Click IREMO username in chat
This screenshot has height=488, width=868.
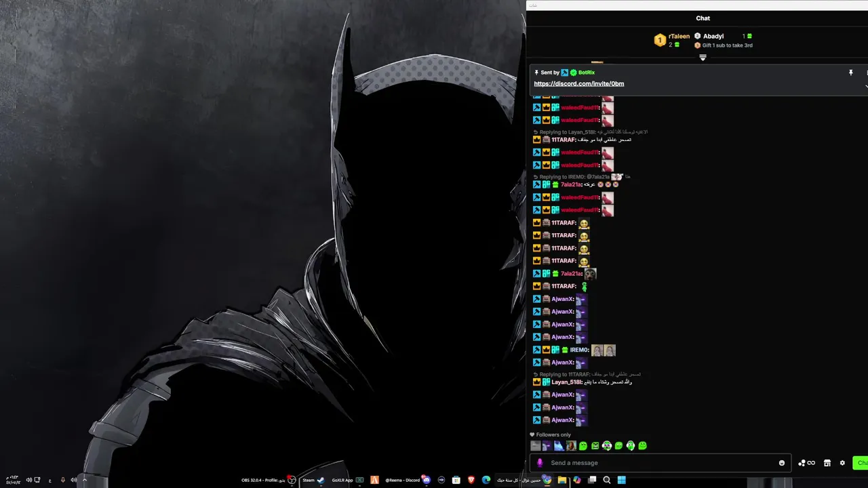pyautogui.click(x=579, y=350)
